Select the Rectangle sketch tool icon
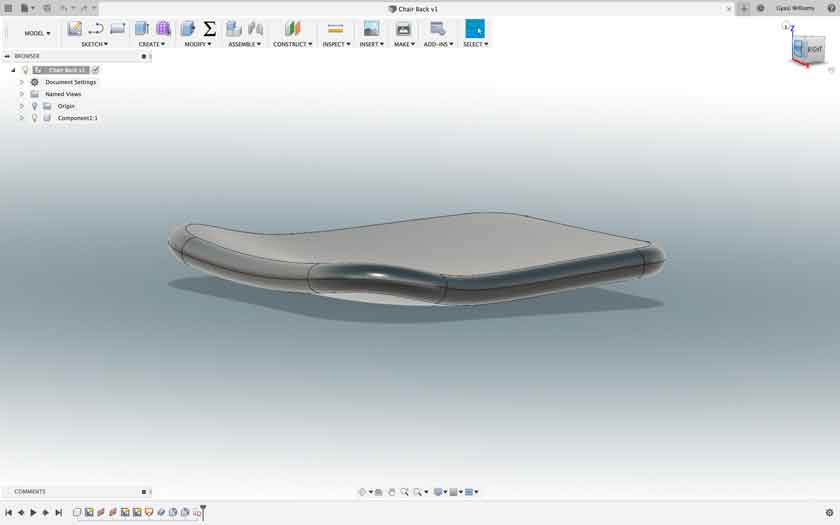 (117, 28)
